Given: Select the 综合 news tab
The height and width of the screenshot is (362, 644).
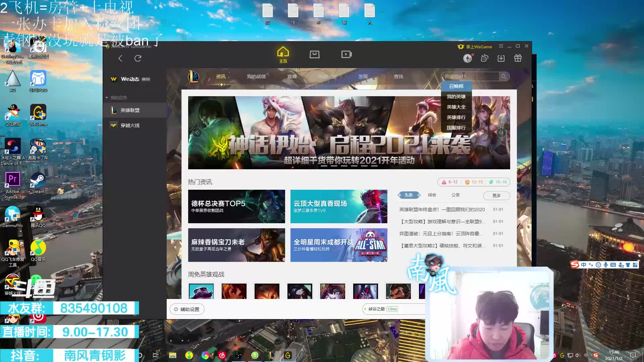Looking at the screenshot, I should tap(432, 195).
